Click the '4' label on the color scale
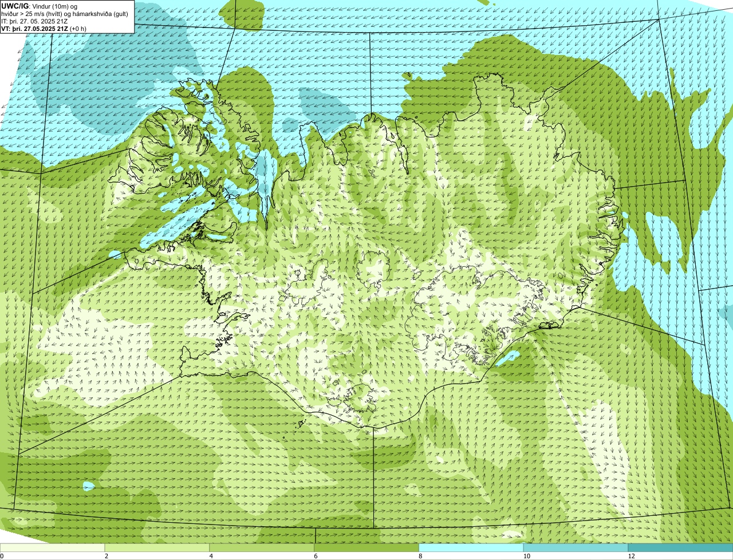This screenshot has height=560, width=733. click(211, 556)
